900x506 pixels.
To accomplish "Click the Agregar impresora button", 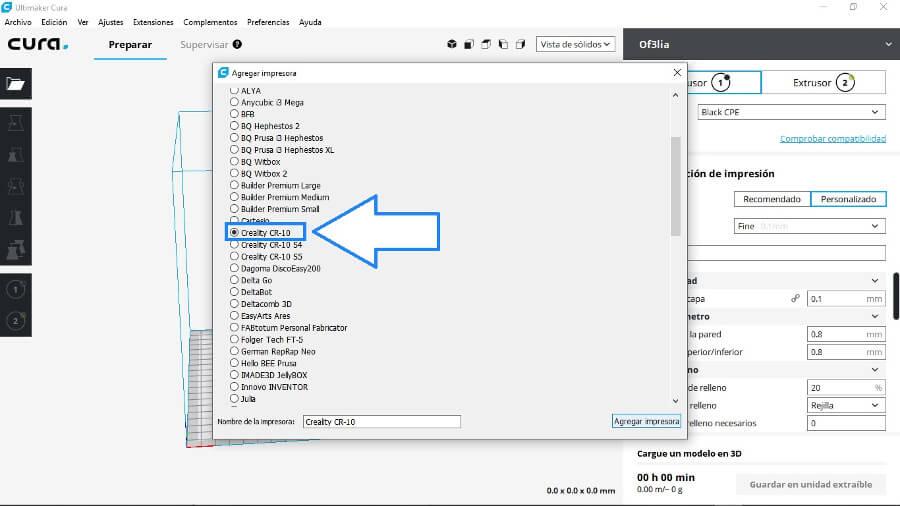I will point(646,422).
